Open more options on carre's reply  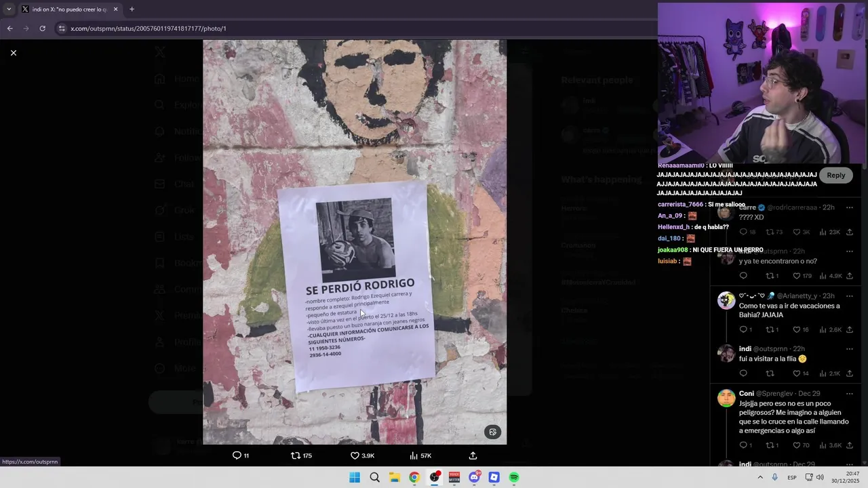pyautogui.click(x=849, y=207)
